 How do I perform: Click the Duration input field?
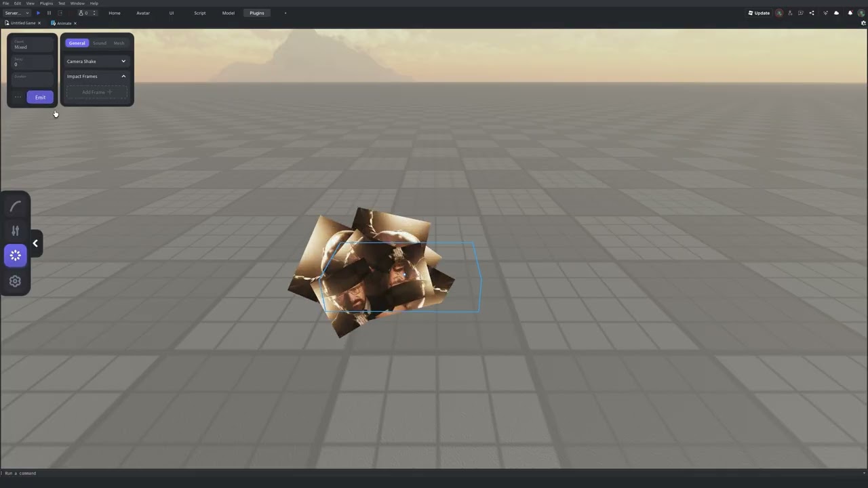click(x=32, y=79)
